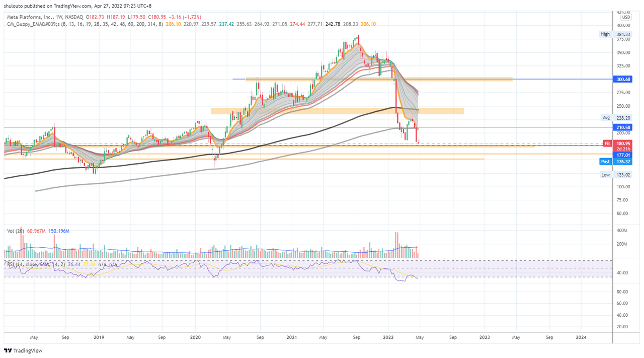Click the red 274.44 EMA value
Screen dimensions: 644x358
coord(298,24)
